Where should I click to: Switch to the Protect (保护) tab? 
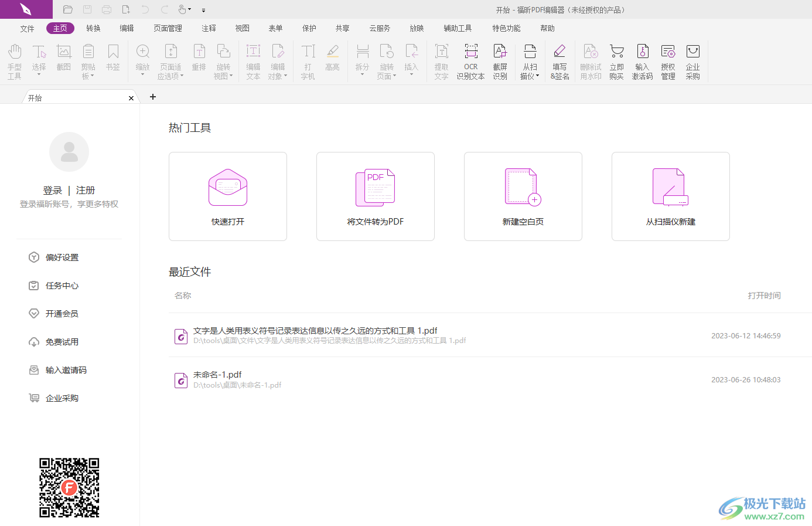309,28
